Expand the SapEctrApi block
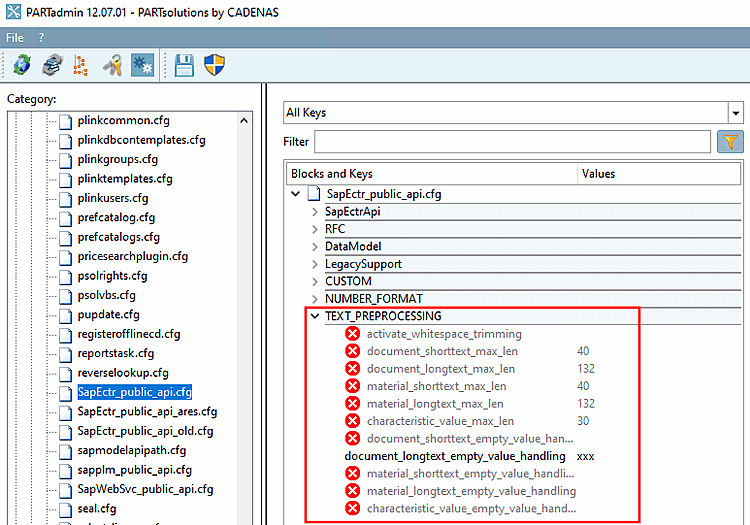The height and width of the screenshot is (525, 750). (x=315, y=211)
